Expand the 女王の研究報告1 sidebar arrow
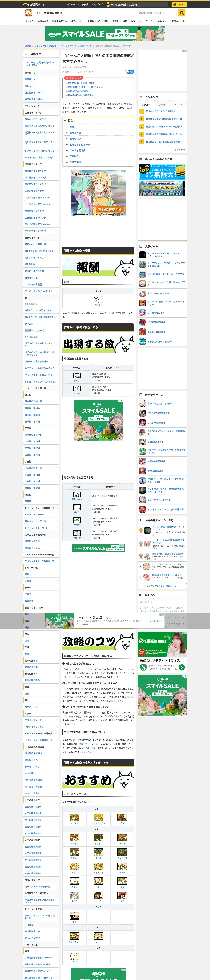The width and height of the screenshot is (210, 980). point(57,807)
